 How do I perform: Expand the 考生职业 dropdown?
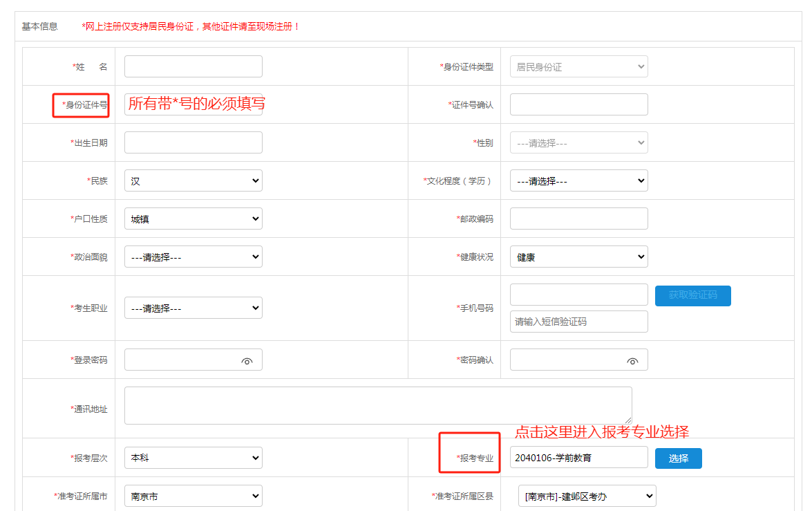(193, 308)
